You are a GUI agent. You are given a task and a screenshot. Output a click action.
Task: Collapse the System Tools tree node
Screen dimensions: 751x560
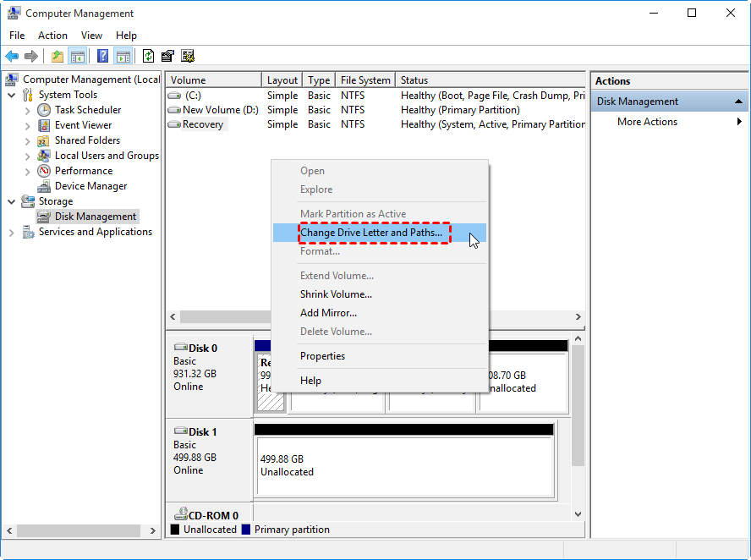click(12, 95)
